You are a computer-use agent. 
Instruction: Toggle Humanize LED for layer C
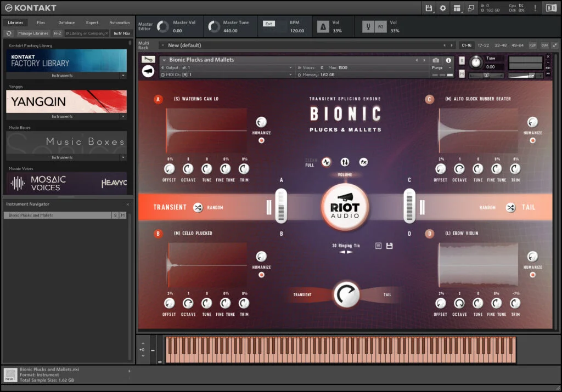532,141
